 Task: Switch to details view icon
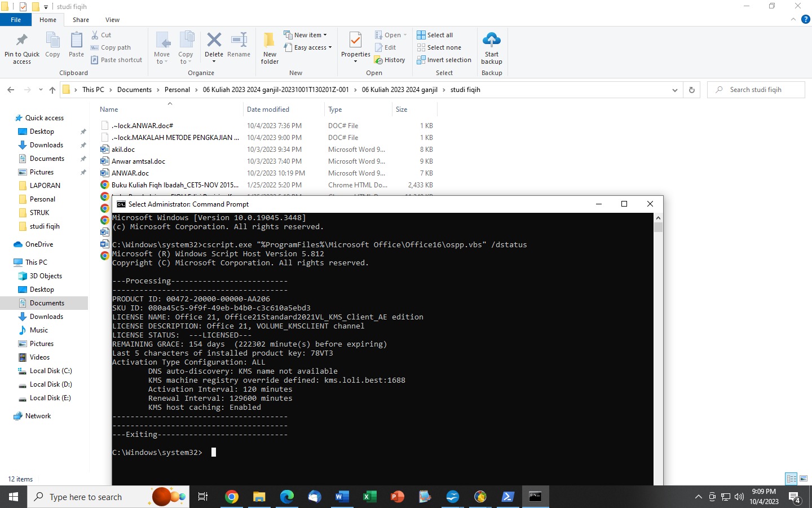tap(791, 479)
